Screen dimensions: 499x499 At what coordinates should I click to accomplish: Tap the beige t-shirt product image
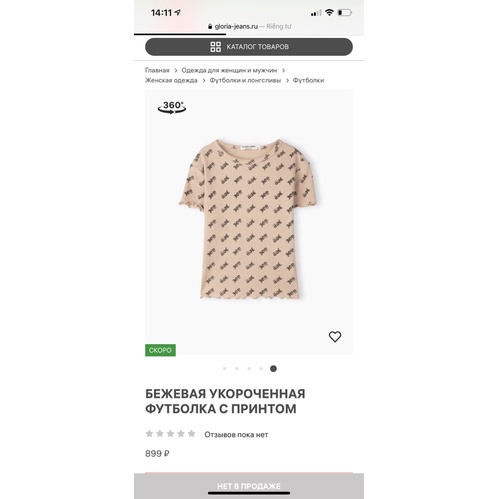[x=249, y=219]
